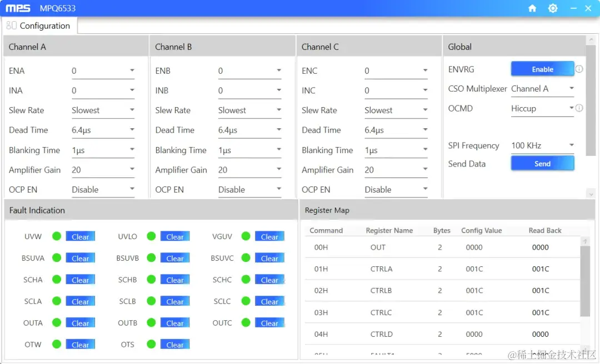Clear the OTS fault
Image resolution: width=600 pixels, height=364 pixels.
175,345
